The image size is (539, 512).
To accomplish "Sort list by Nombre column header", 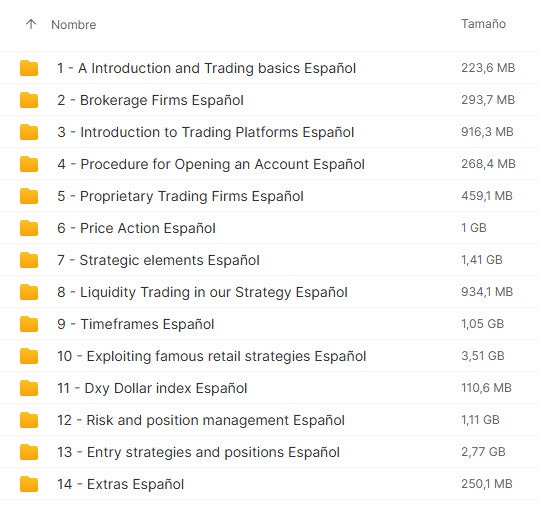I will [74, 25].
